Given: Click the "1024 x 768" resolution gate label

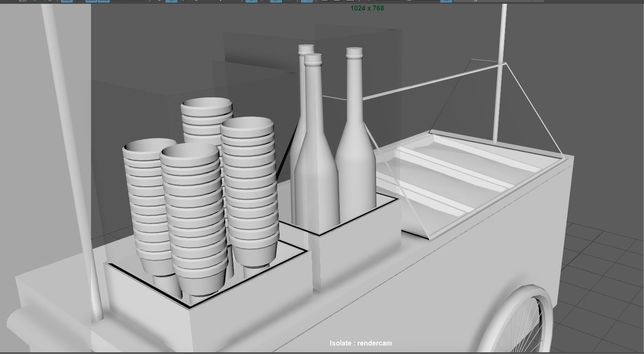Looking at the screenshot, I should click(x=367, y=8).
